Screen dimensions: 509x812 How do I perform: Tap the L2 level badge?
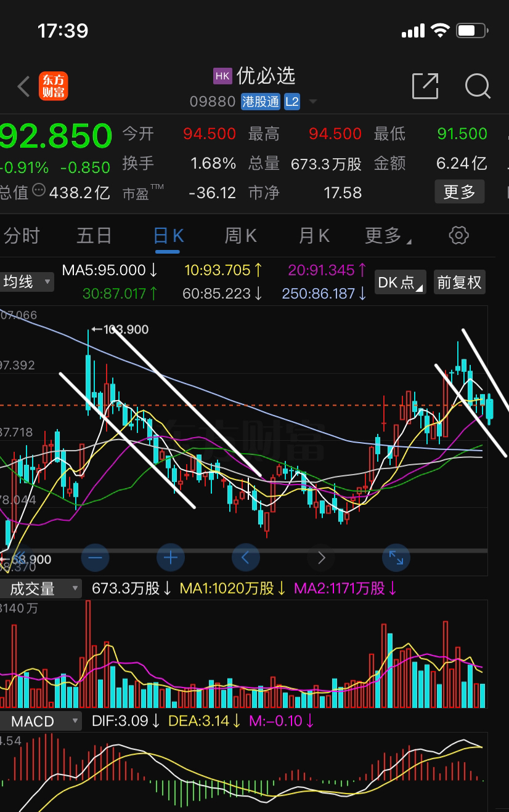292,102
